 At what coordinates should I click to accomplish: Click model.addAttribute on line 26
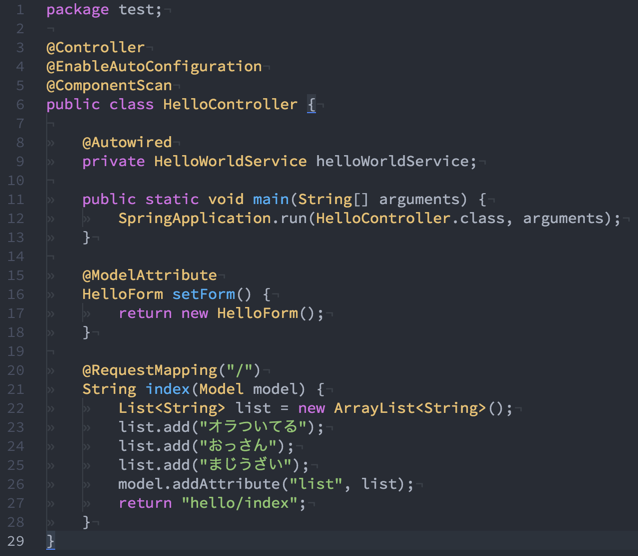tap(199, 484)
